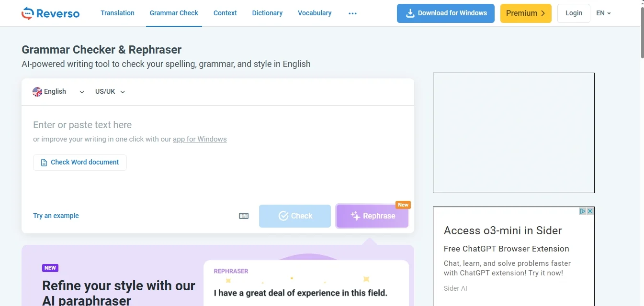Viewport: 644px width, 306px height.
Task: Go to the Translation tab
Action: click(x=117, y=13)
